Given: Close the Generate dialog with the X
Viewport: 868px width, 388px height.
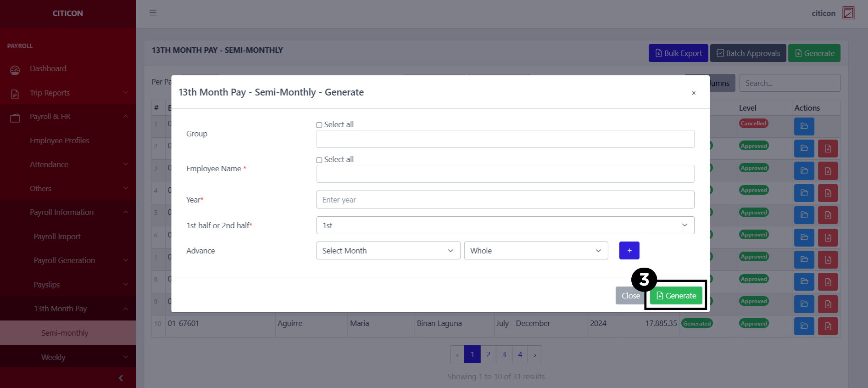Looking at the screenshot, I should [694, 93].
